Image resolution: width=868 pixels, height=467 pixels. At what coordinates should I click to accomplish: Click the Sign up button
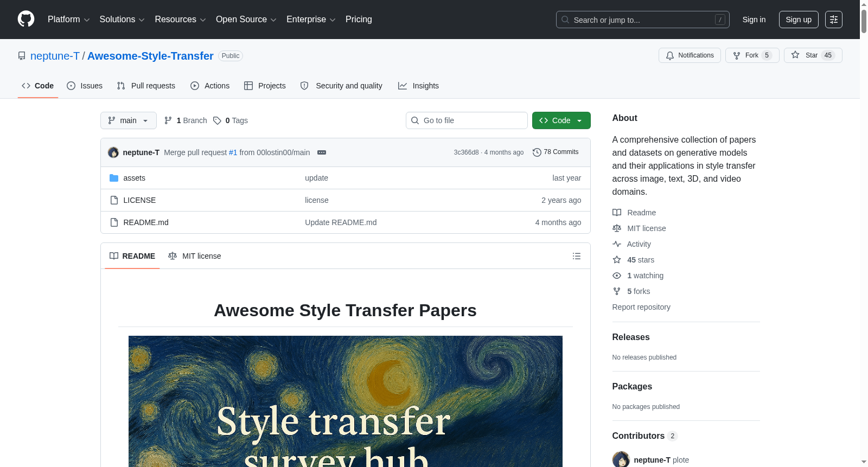coord(799,20)
